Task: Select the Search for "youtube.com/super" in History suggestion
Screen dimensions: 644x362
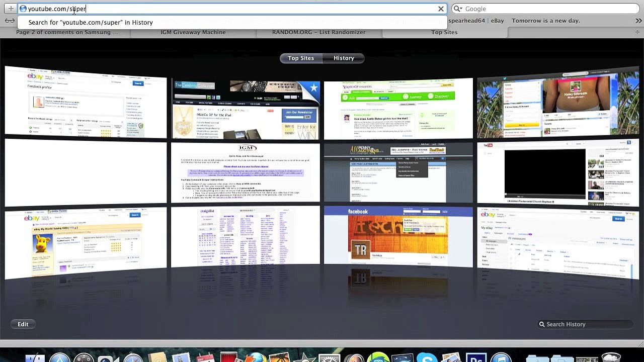Action: tap(232, 22)
